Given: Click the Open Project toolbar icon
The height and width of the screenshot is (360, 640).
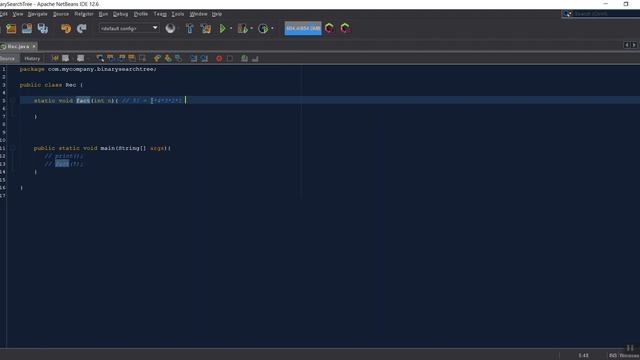Looking at the screenshot, I should coord(27,28).
